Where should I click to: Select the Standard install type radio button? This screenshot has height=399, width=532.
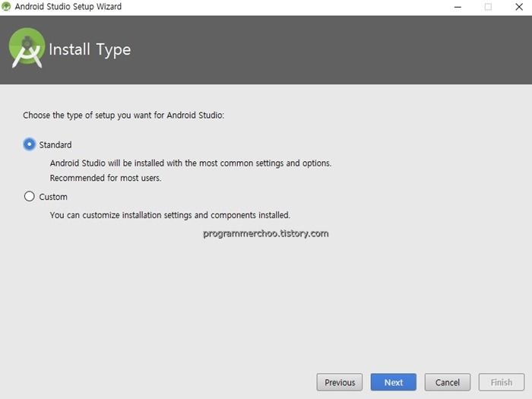point(30,144)
